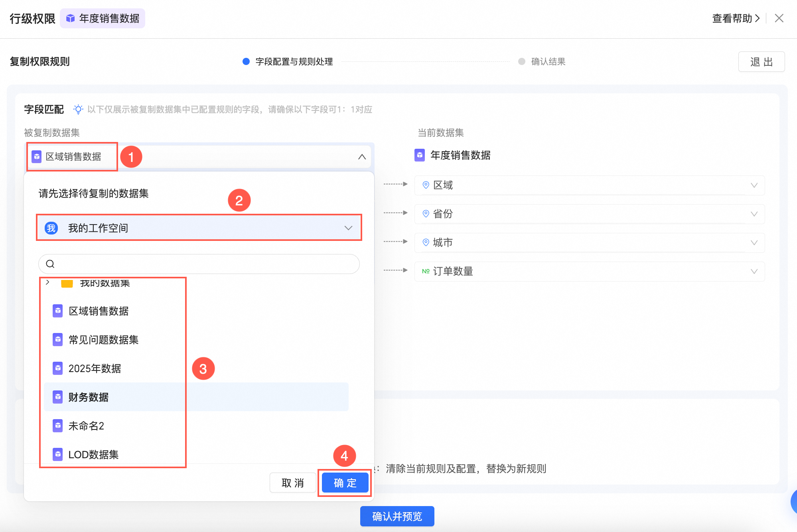Collapse the 区域销售数据 source dataset selector
This screenshot has width=797, height=532.
click(361, 157)
